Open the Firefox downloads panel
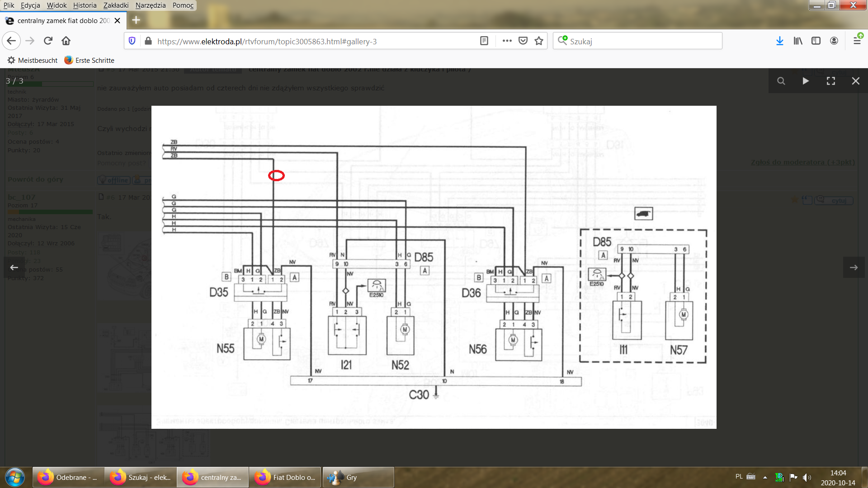 coord(779,41)
